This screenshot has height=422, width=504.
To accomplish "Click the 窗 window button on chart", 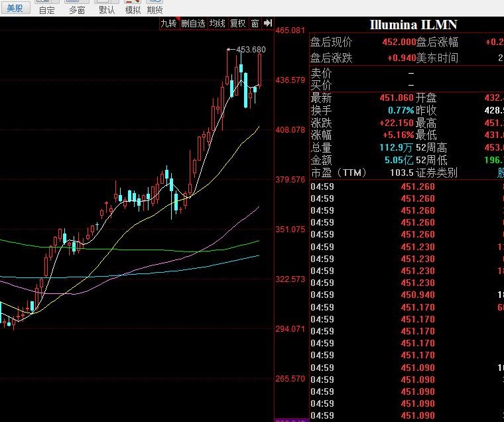I will 255,23.
